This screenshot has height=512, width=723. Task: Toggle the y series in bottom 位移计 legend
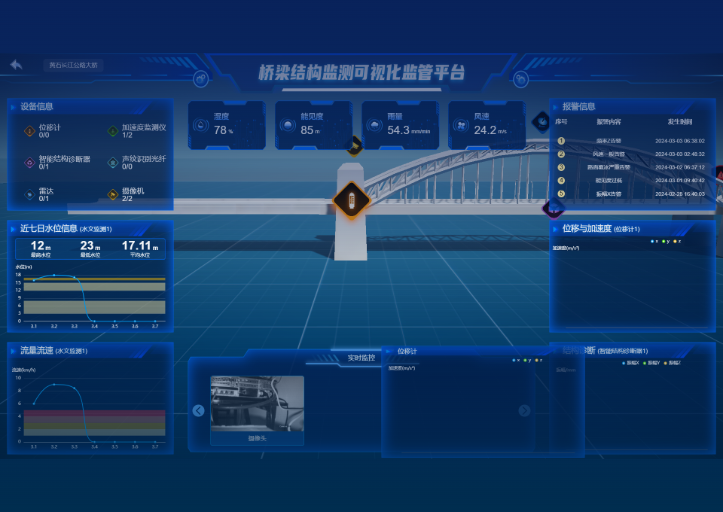527,360
